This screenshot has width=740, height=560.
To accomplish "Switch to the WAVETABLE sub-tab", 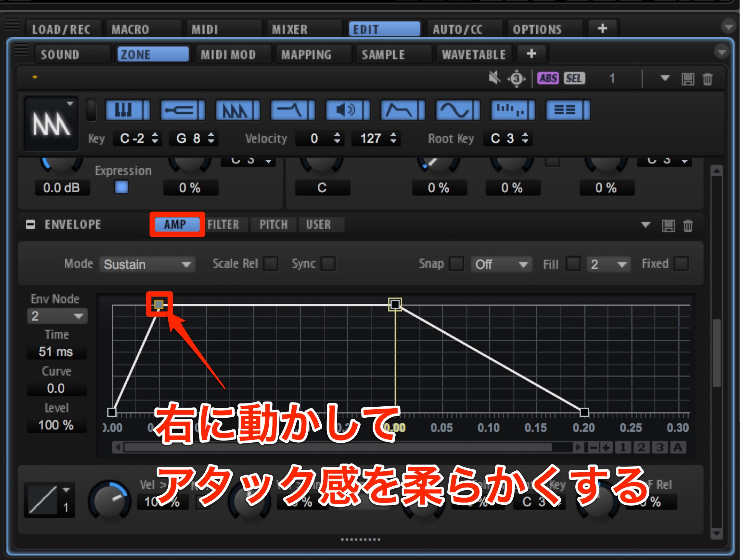I will pos(474,54).
